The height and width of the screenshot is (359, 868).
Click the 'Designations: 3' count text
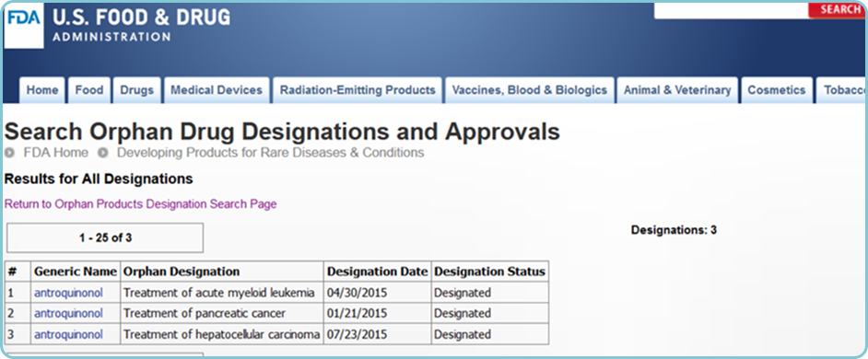point(674,230)
